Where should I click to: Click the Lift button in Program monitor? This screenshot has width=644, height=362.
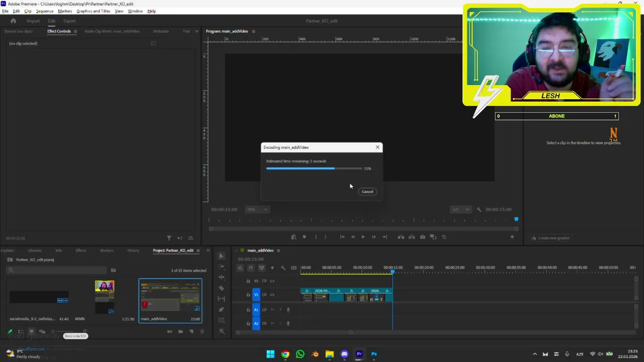point(401,237)
